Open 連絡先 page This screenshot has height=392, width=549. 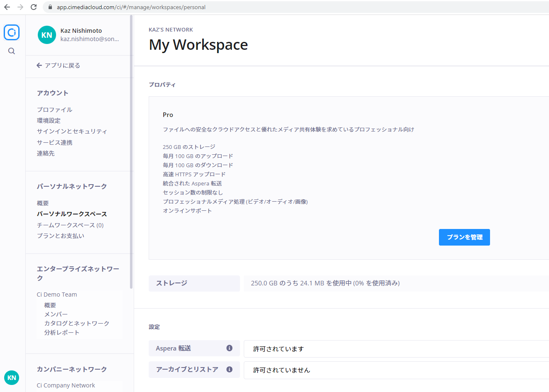(46, 153)
